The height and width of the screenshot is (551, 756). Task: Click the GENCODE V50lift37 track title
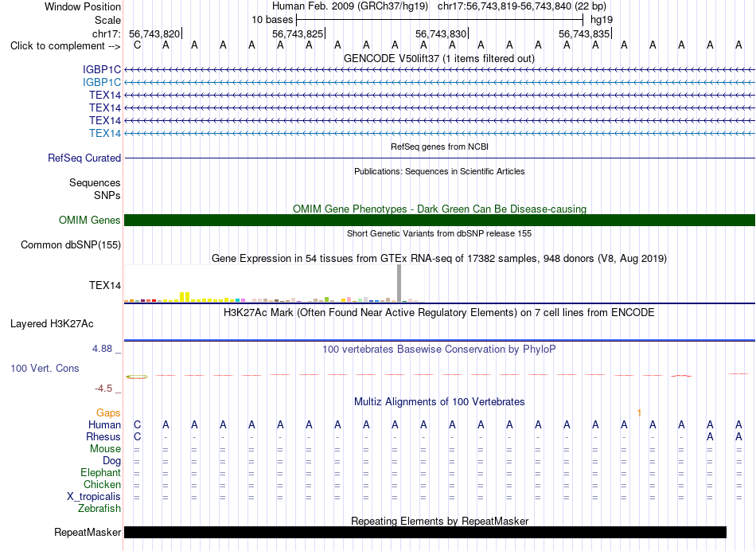[438, 58]
